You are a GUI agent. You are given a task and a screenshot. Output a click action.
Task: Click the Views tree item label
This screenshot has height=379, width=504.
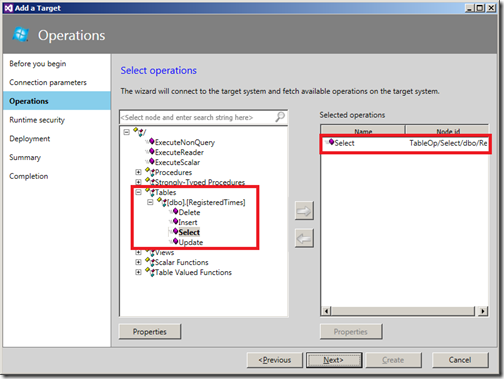164,252
